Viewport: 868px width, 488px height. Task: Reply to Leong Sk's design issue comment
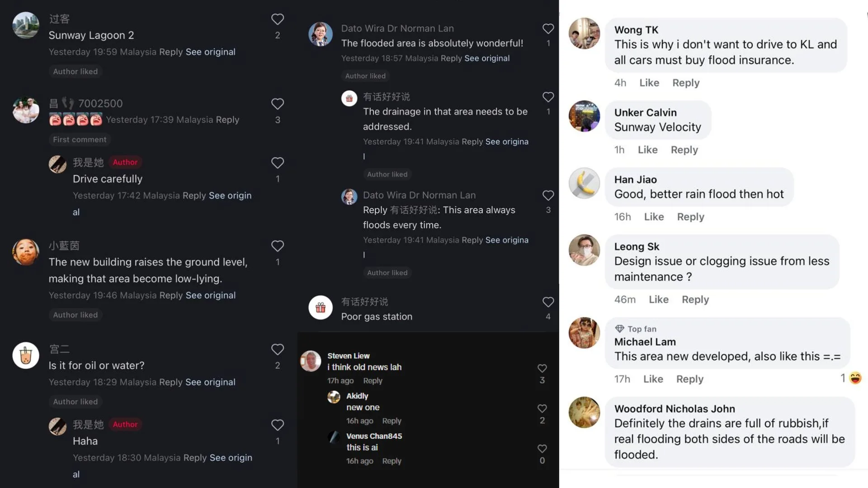click(x=695, y=300)
